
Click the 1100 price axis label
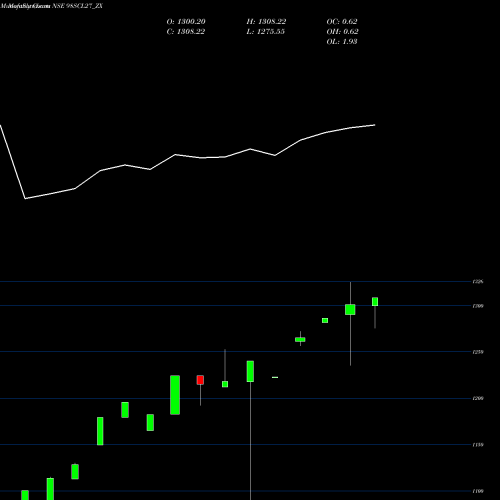tap(478, 491)
